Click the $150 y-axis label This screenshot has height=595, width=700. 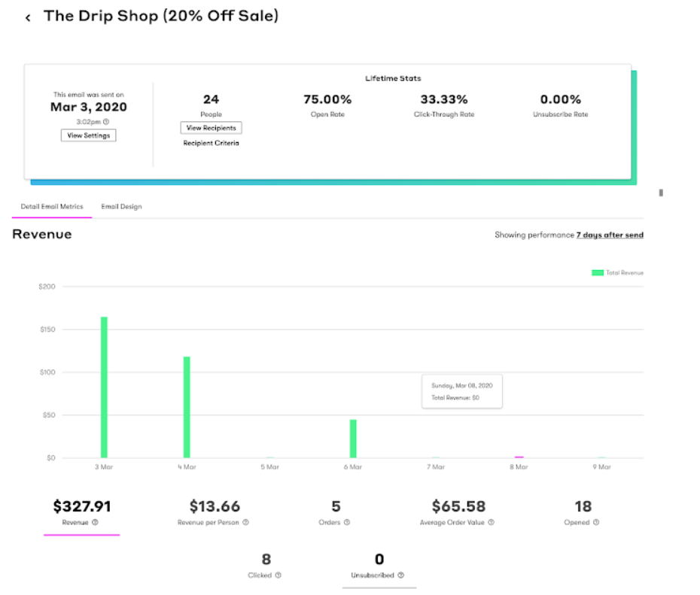[x=47, y=329]
